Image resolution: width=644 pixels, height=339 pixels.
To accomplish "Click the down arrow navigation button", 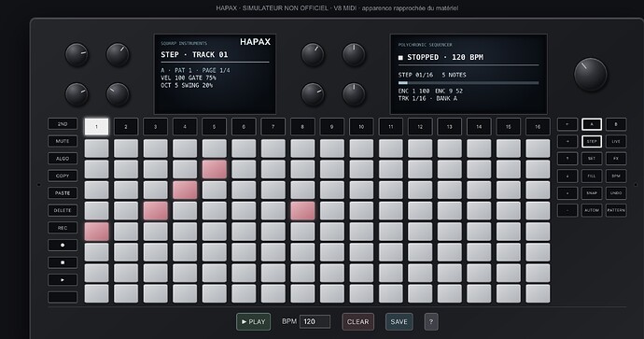I will click(567, 176).
